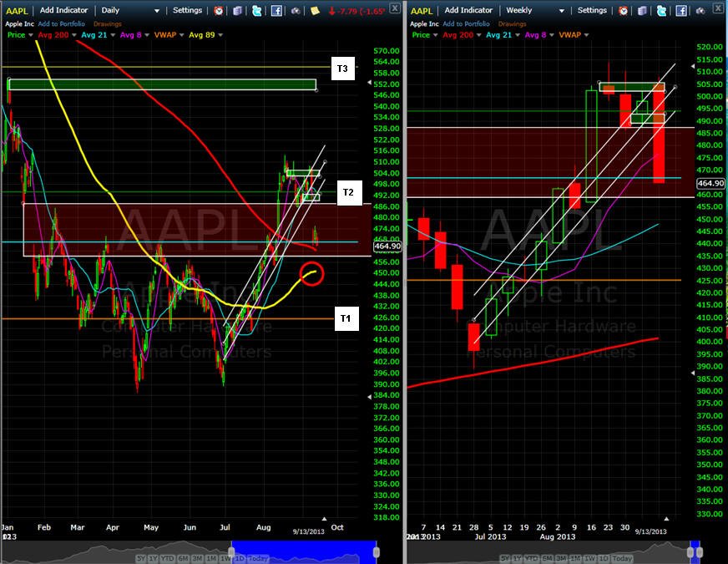Jump to Today in Weekly chart

click(x=622, y=558)
